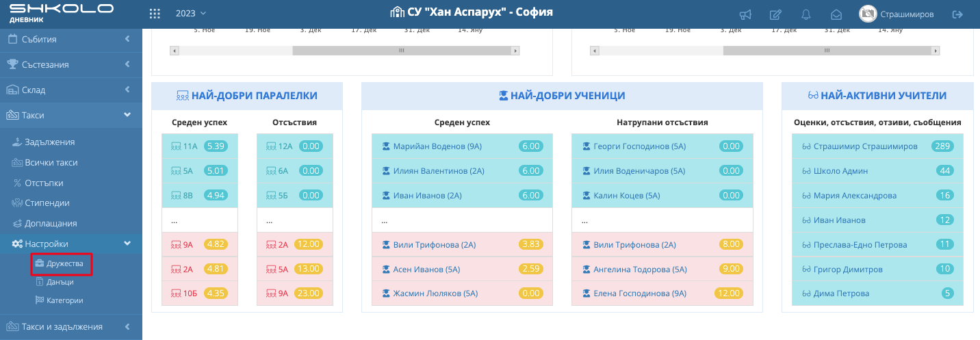Click the school name СУ Хан Аспарух
980x340 pixels.
tap(472, 12)
